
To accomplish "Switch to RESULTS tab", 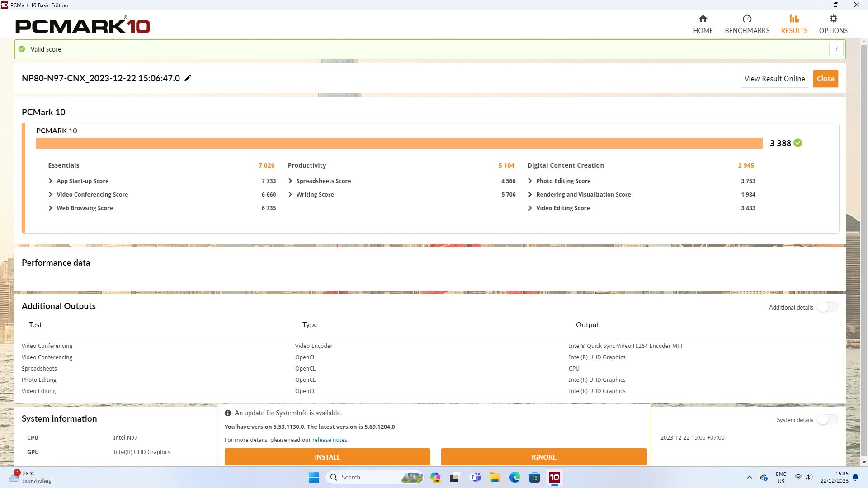I will point(794,24).
